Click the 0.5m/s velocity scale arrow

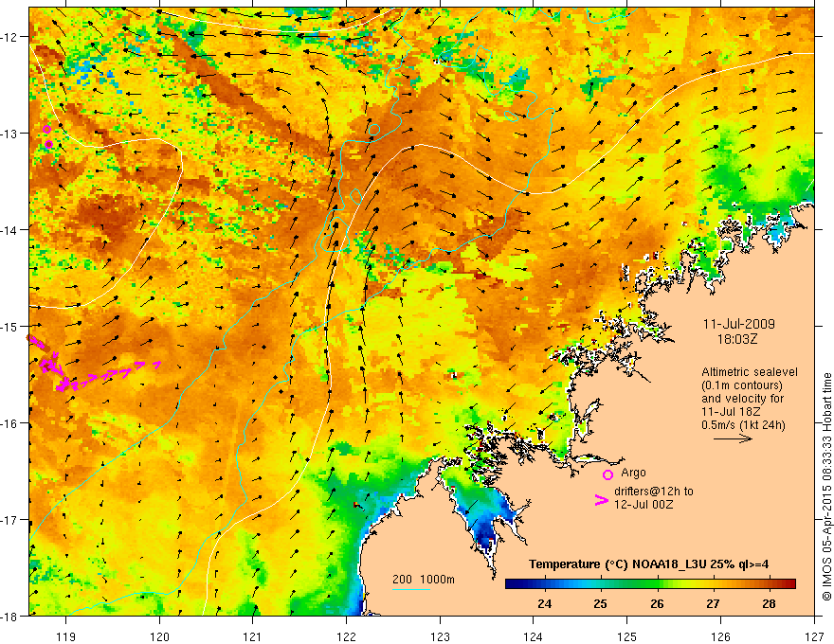[733, 438]
